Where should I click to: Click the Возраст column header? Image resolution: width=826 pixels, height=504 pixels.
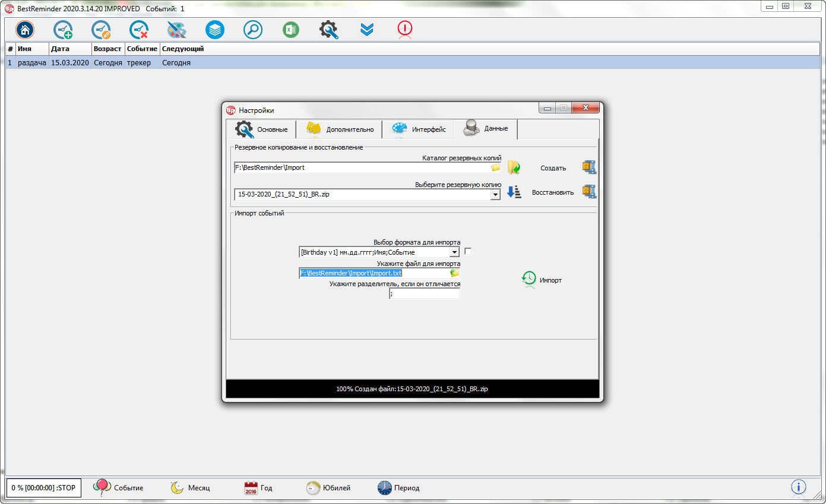click(x=108, y=49)
